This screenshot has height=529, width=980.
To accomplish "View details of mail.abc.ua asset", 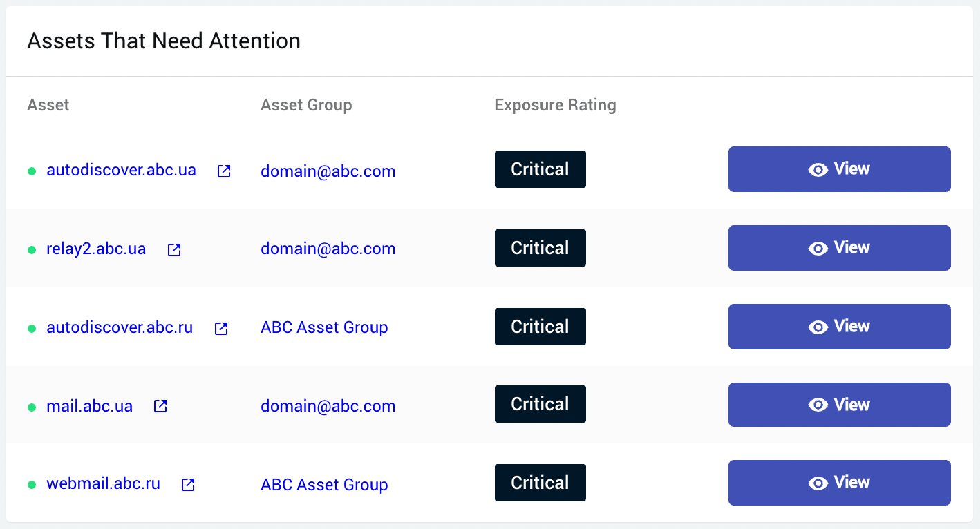I will tap(839, 405).
